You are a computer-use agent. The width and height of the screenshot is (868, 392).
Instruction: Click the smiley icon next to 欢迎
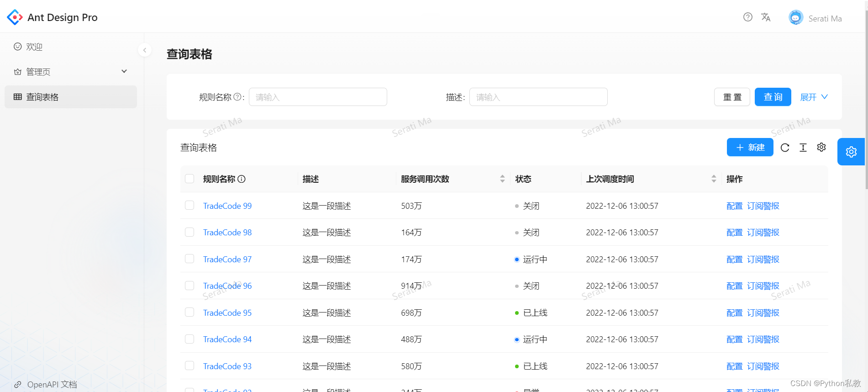pos(18,47)
